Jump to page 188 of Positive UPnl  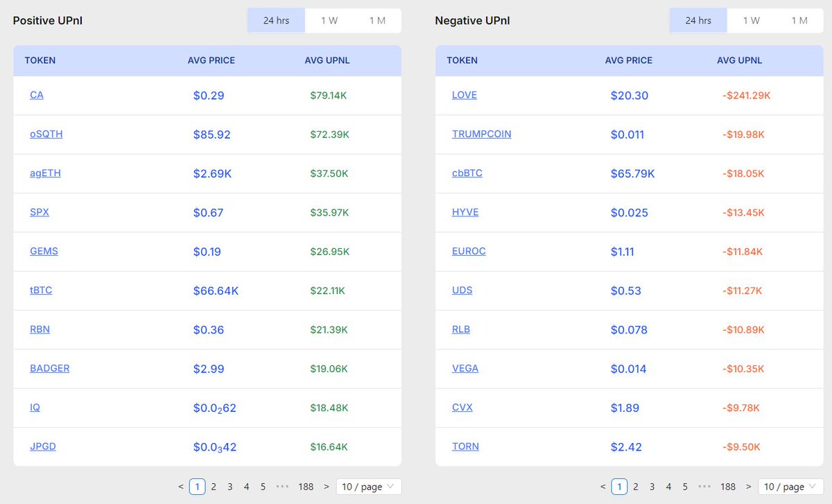306,487
